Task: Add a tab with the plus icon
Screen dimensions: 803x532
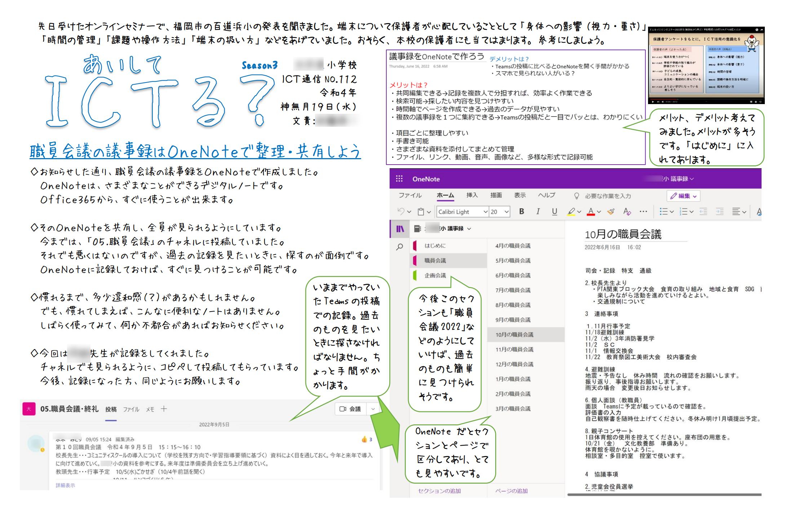Action: coord(164,409)
